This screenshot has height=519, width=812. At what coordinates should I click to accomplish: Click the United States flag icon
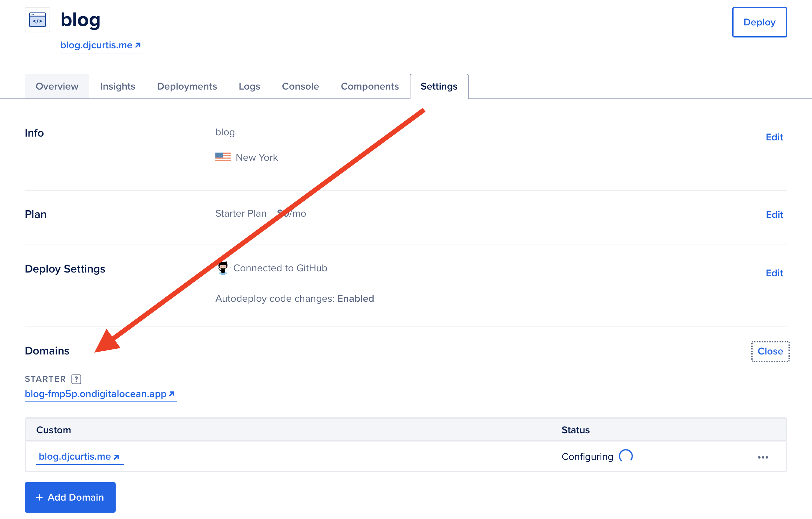[x=223, y=157]
